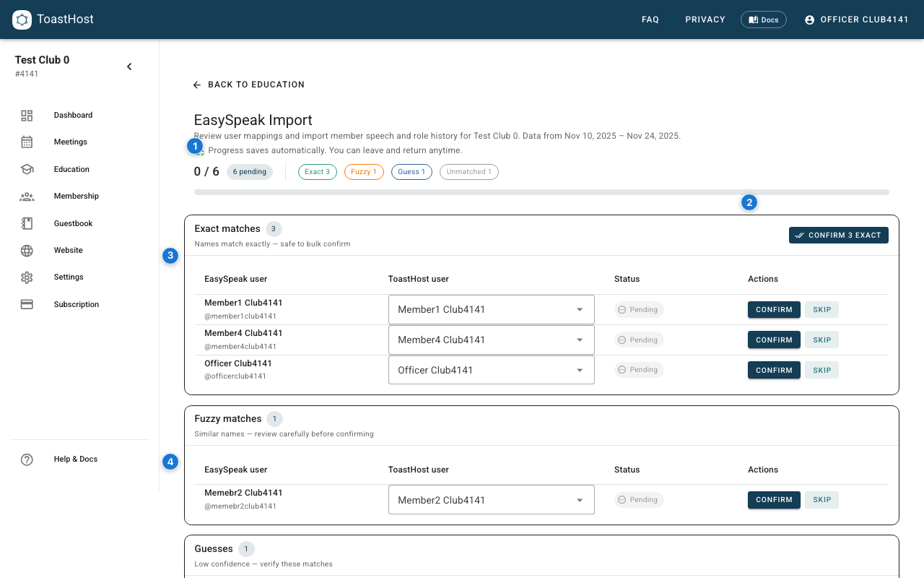
Task: Open the Member1 Club4141 user dropdown
Action: click(491, 309)
